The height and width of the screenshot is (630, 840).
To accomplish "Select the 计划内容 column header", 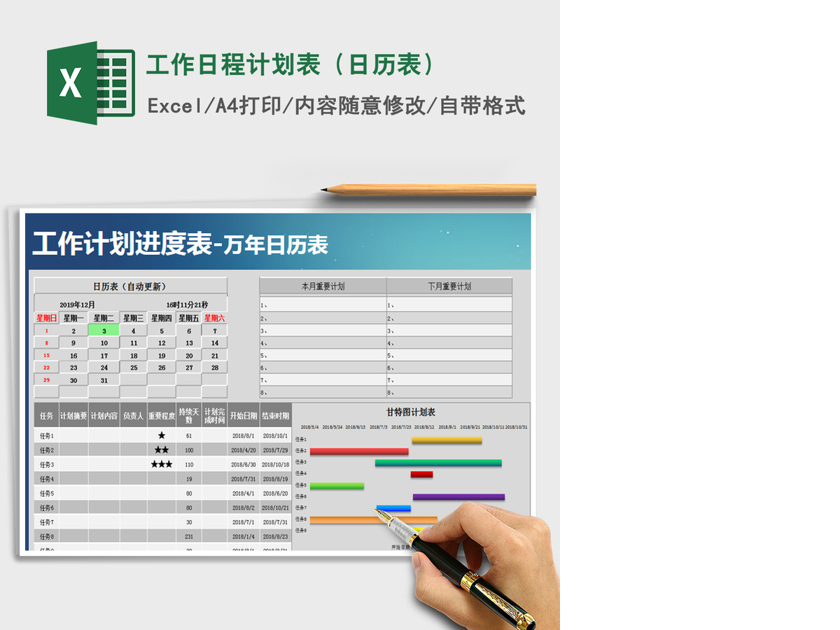I will [104, 416].
